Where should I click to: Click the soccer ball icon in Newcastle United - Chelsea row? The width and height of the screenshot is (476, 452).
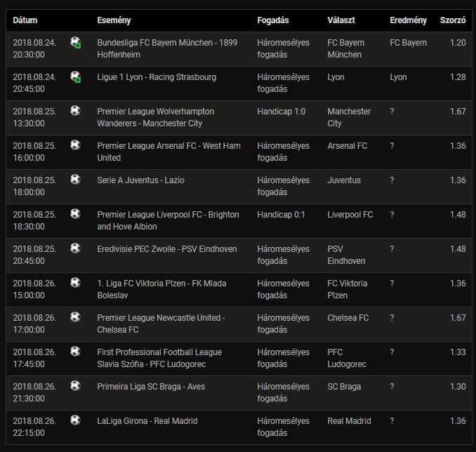(75, 317)
